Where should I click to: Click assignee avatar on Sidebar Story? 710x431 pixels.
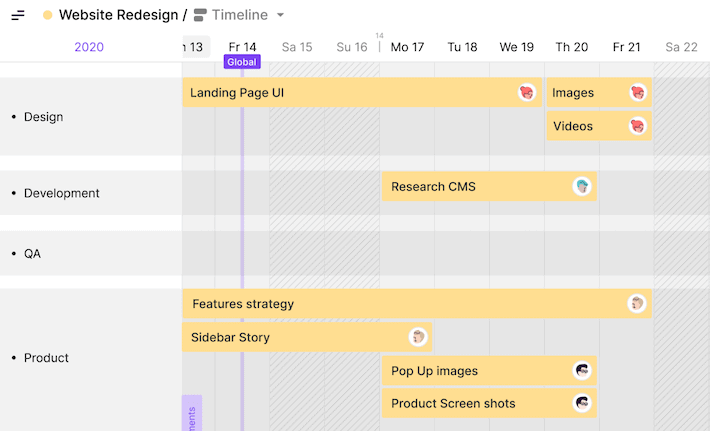418,337
